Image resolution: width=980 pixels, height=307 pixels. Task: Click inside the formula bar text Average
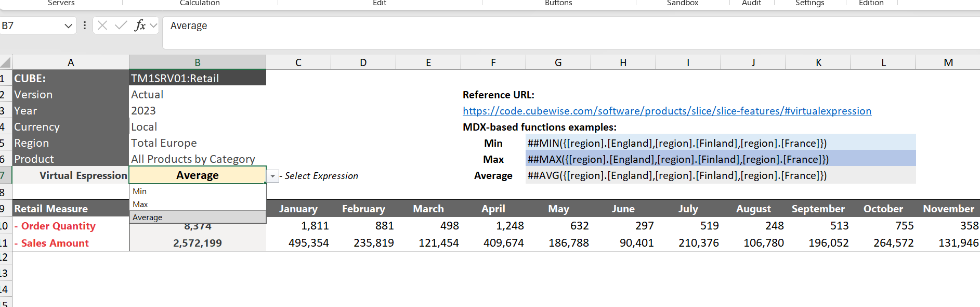coord(189,25)
